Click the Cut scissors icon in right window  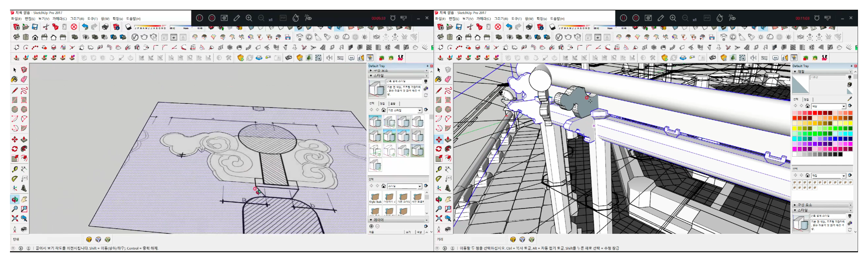click(470, 27)
